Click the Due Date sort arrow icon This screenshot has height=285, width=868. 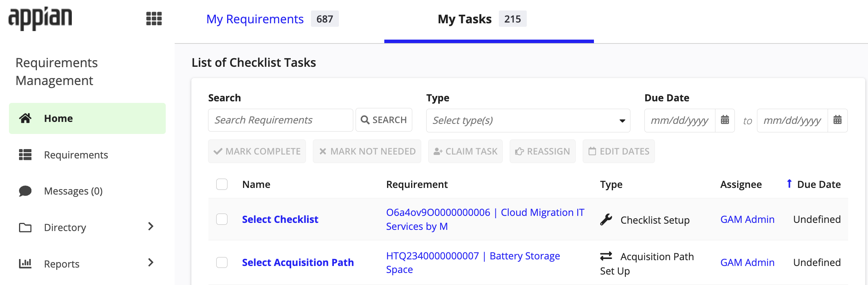789,184
